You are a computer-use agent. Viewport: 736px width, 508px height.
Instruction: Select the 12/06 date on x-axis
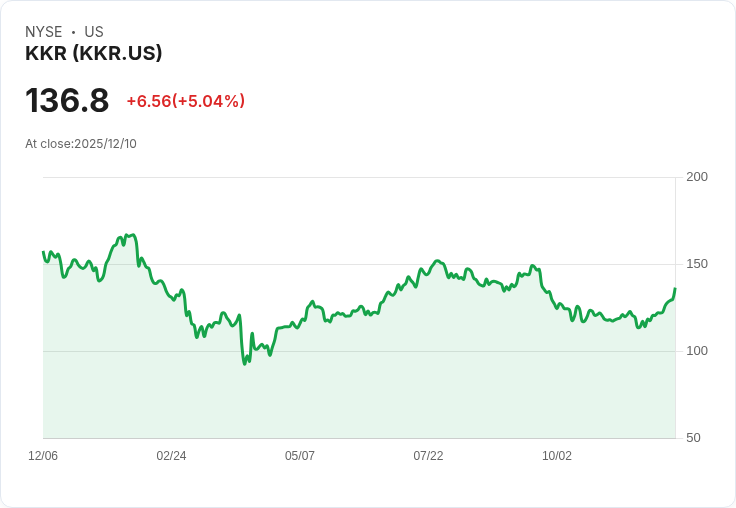(43, 456)
